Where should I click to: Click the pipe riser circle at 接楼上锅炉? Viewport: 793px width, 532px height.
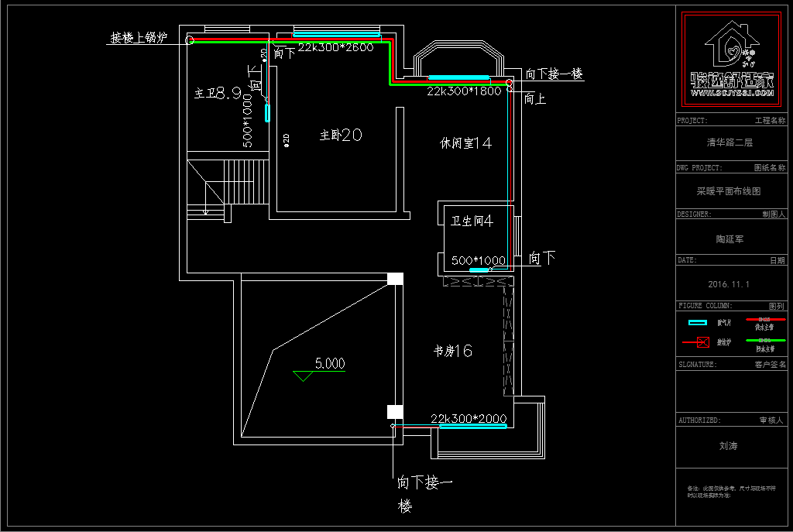click(190, 40)
